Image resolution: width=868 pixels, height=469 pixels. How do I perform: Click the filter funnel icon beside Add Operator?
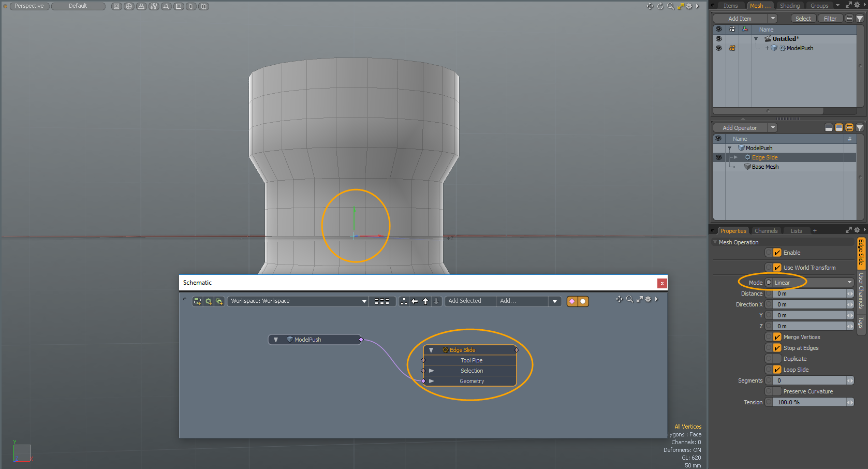coord(860,128)
